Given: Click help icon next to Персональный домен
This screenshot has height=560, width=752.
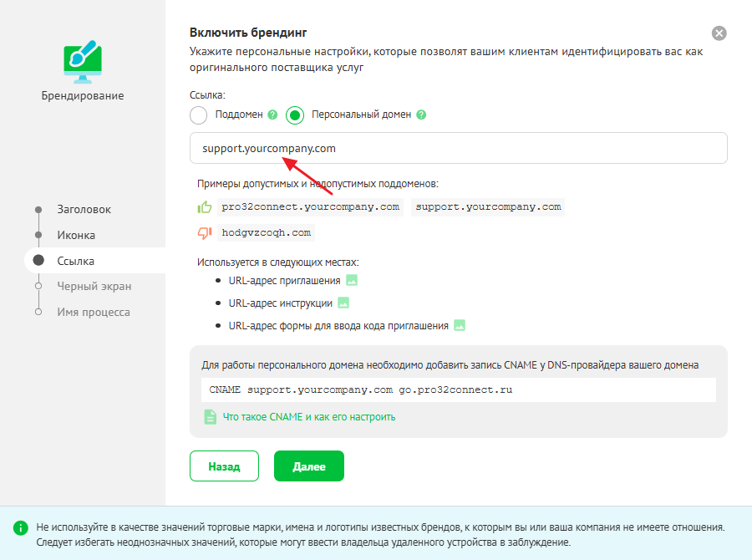Looking at the screenshot, I should (x=421, y=115).
